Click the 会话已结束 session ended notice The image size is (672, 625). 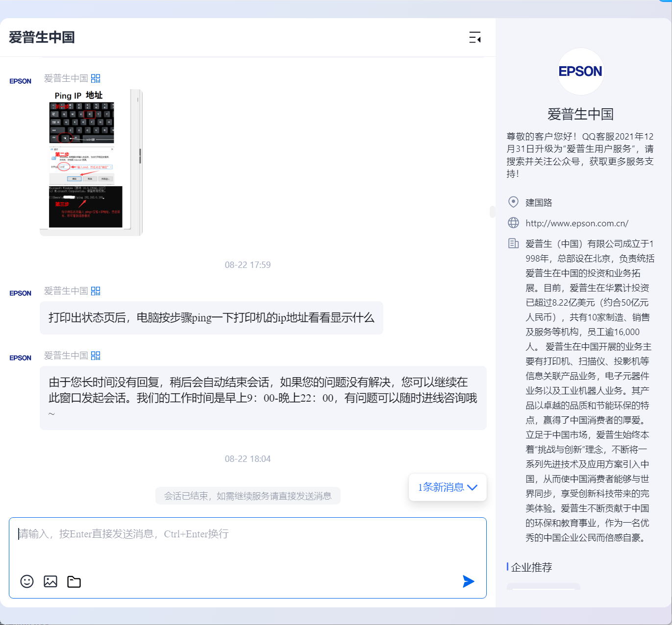[x=248, y=496]
